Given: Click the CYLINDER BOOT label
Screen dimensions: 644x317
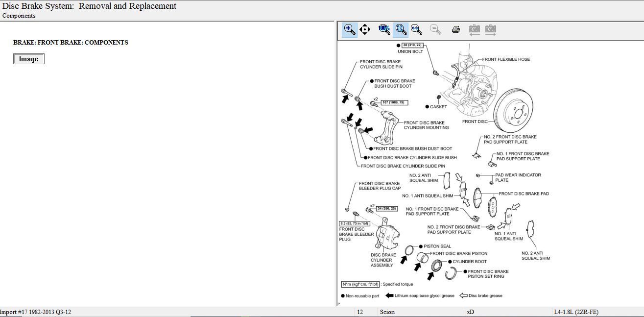Looking at the screenshot, I should tap(469, 262).
